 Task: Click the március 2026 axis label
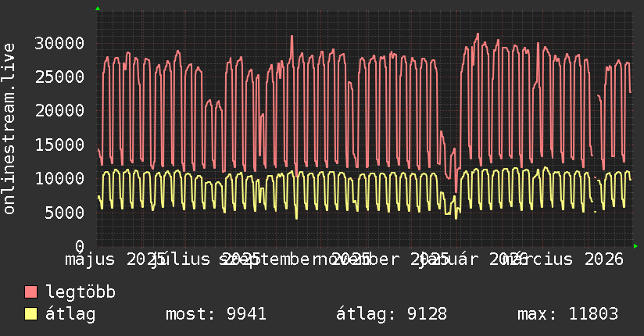point(563,259)
